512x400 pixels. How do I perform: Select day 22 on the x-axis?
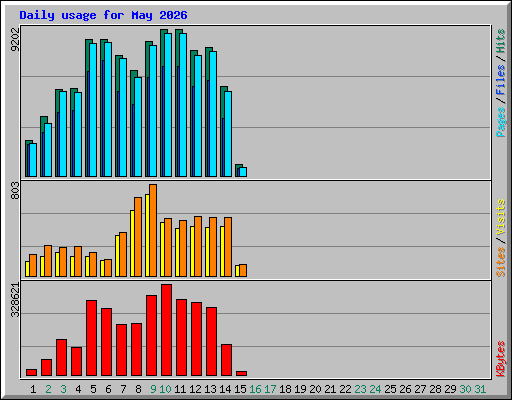coord(345,389)
